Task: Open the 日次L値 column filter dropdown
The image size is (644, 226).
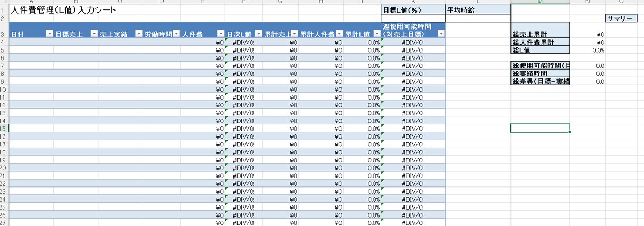Action: (x=259, y=34)
